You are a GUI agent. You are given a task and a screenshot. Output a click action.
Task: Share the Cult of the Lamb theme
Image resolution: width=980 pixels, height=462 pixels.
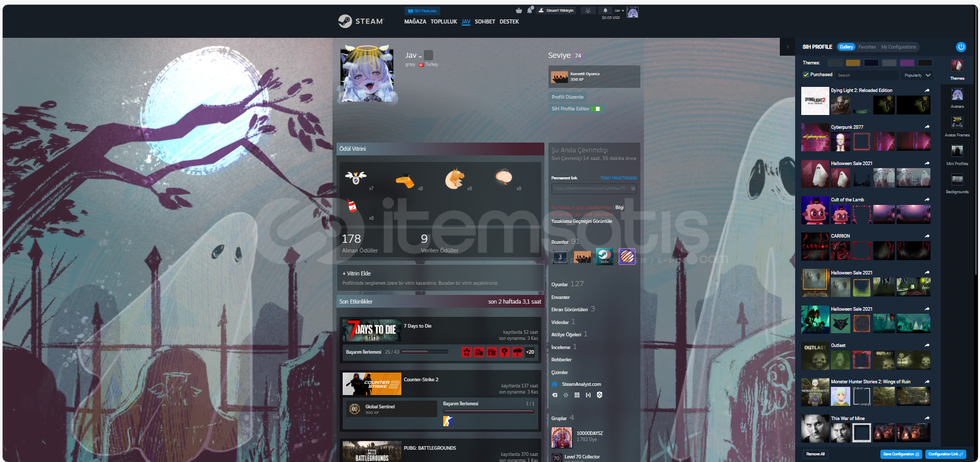[927, 200]
